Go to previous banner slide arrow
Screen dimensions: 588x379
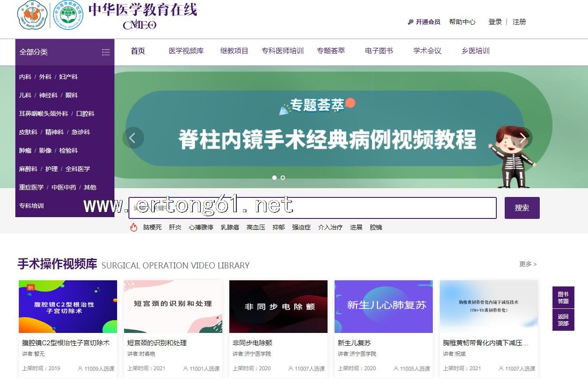coord(133,138)
